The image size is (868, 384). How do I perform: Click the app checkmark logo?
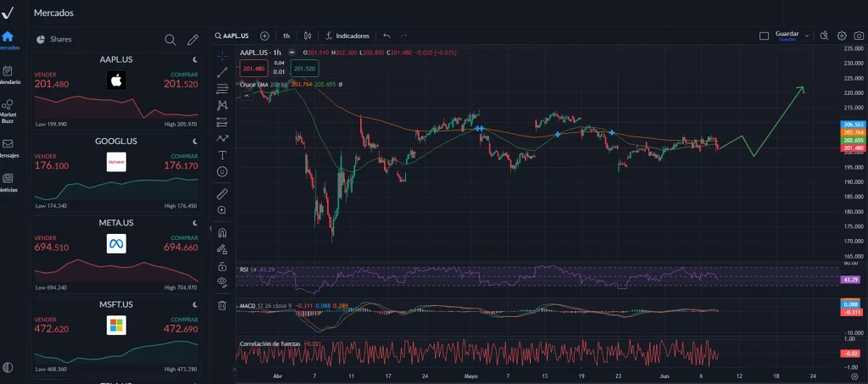(x=8, y=12)
